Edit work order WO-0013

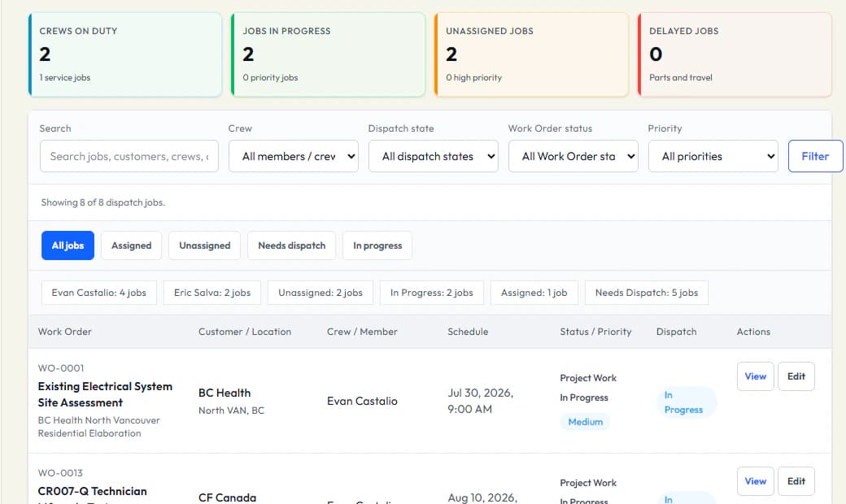click(796, 481)
